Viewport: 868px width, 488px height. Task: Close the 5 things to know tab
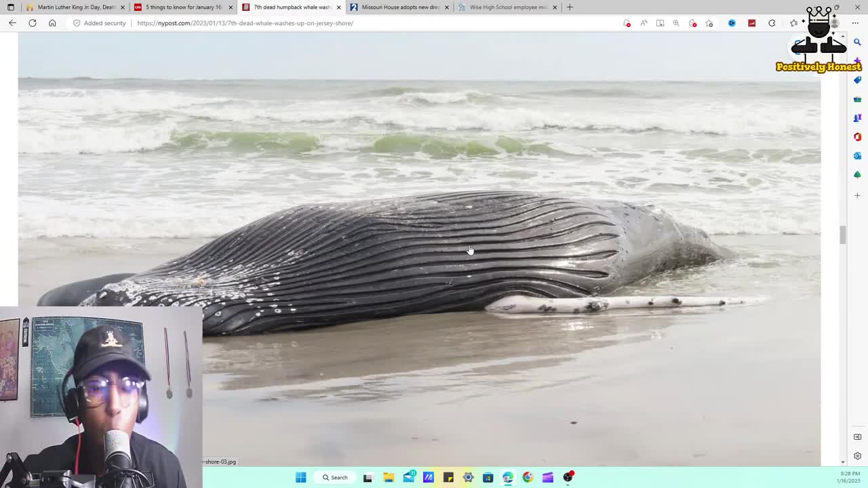[231, 7]
